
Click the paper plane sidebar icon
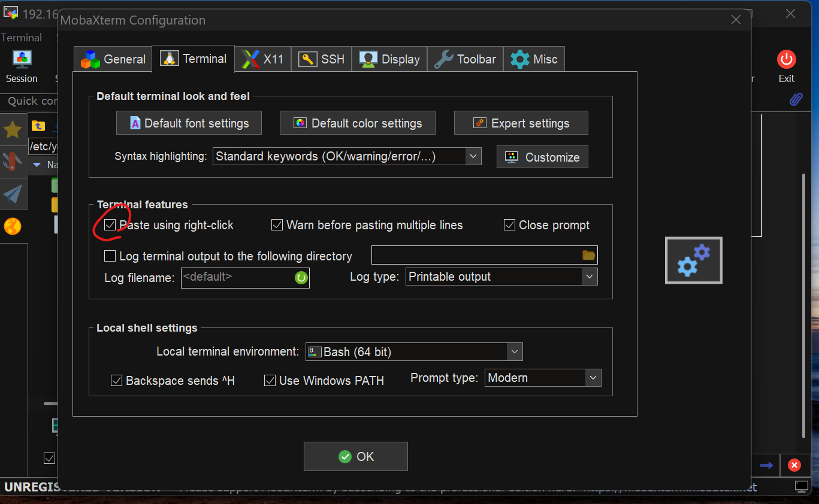click(13, 193)
